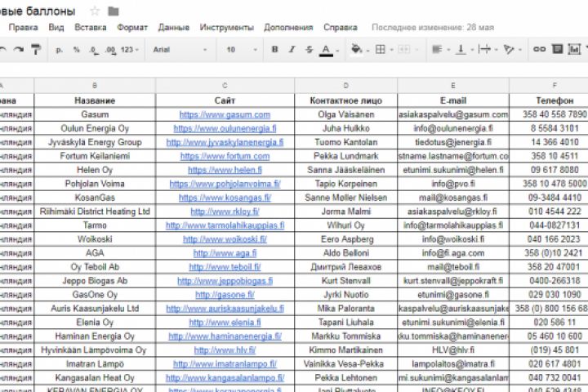The image size is (588, 392).
Task: Select cell with info@pvo.fi
Action: click(453, 184)
